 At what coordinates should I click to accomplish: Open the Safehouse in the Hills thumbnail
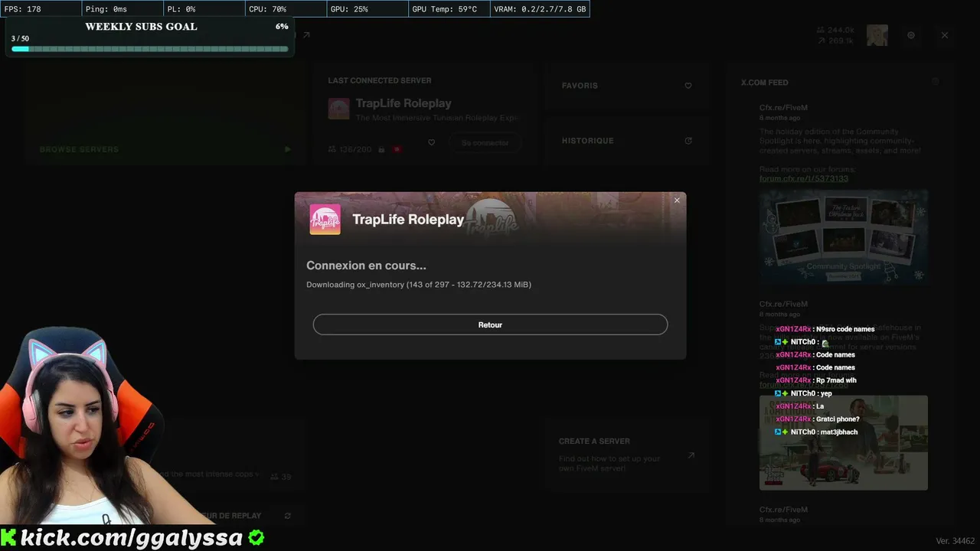tap(844, 442)
